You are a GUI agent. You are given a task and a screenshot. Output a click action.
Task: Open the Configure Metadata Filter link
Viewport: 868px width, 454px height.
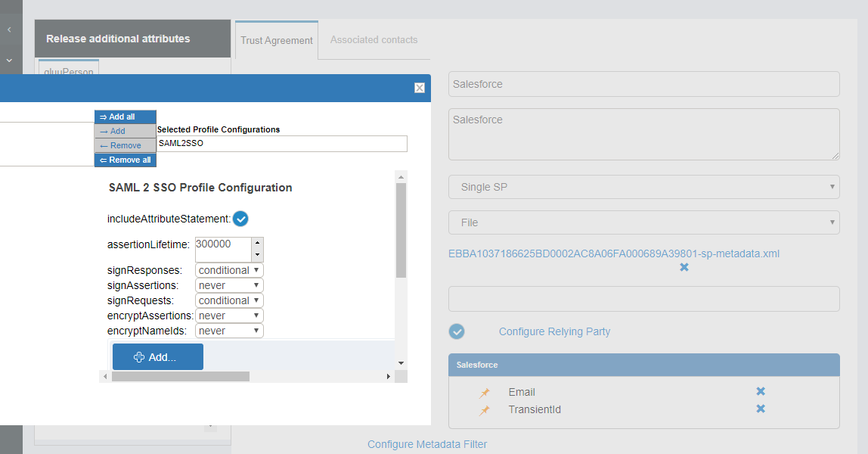(x=427, y=444)
